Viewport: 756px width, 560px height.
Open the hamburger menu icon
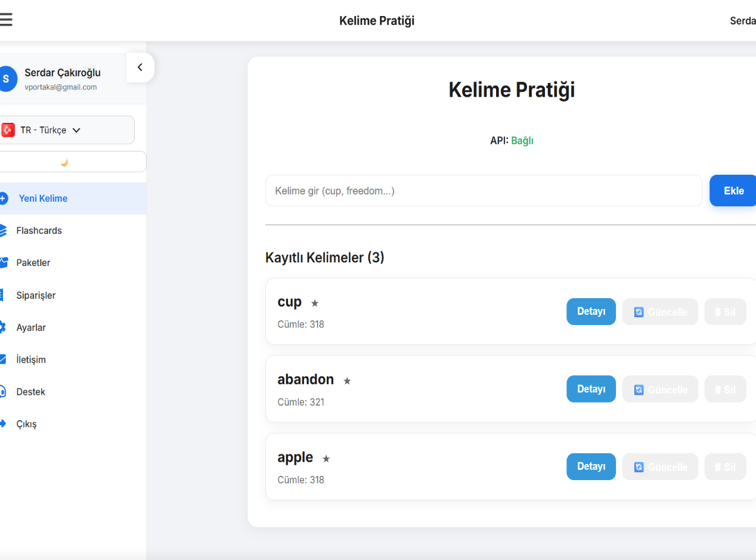coord(5,20)
